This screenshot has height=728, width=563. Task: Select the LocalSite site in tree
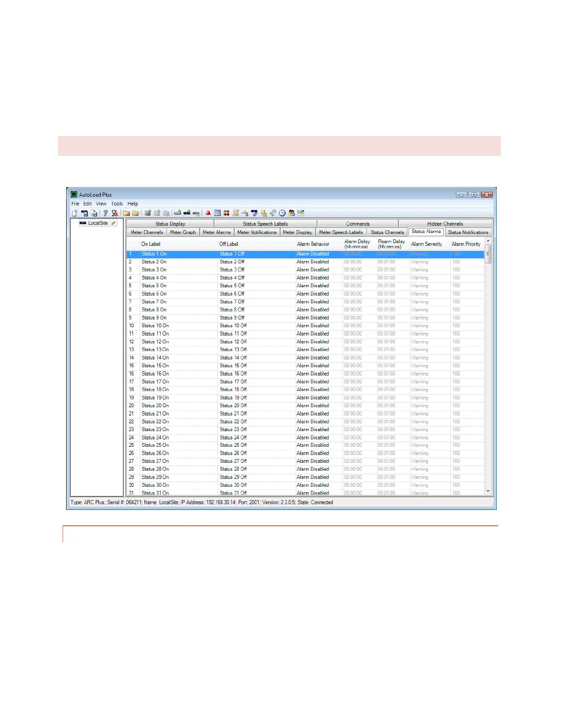(x=98, y=223)
